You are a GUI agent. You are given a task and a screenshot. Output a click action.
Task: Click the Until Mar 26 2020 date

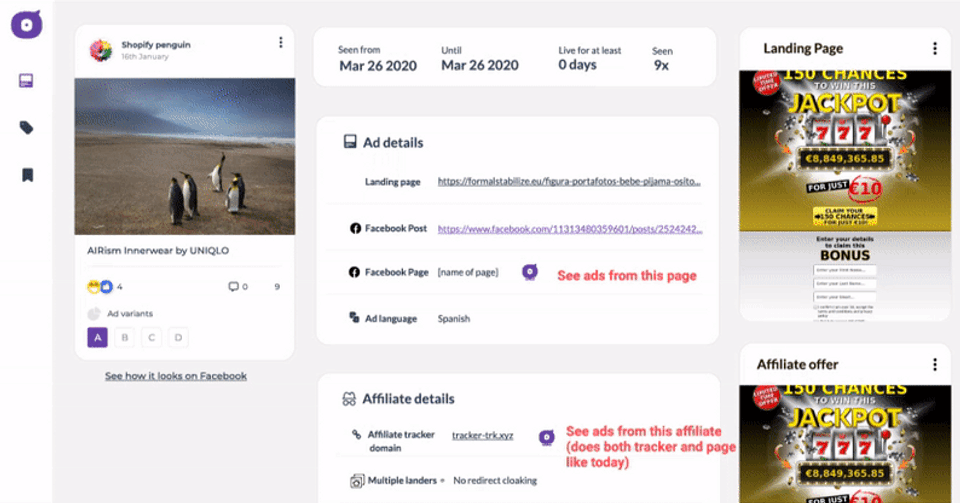point(480,65)
